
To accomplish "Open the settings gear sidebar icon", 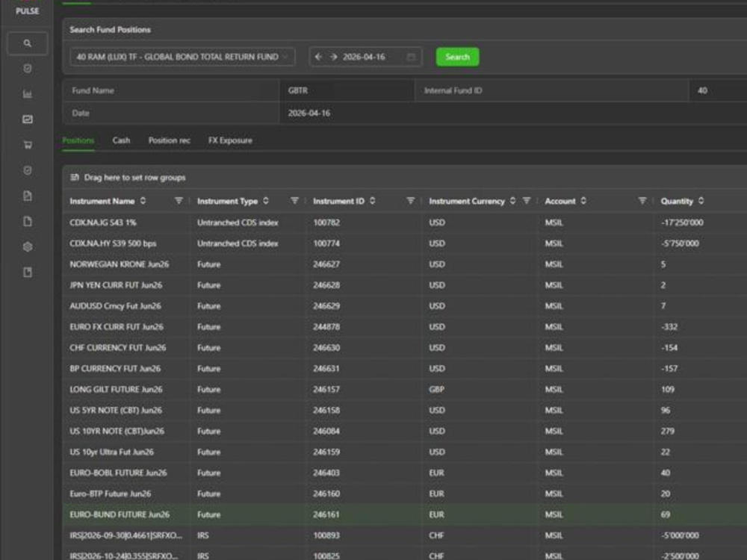I will point(27,246).
